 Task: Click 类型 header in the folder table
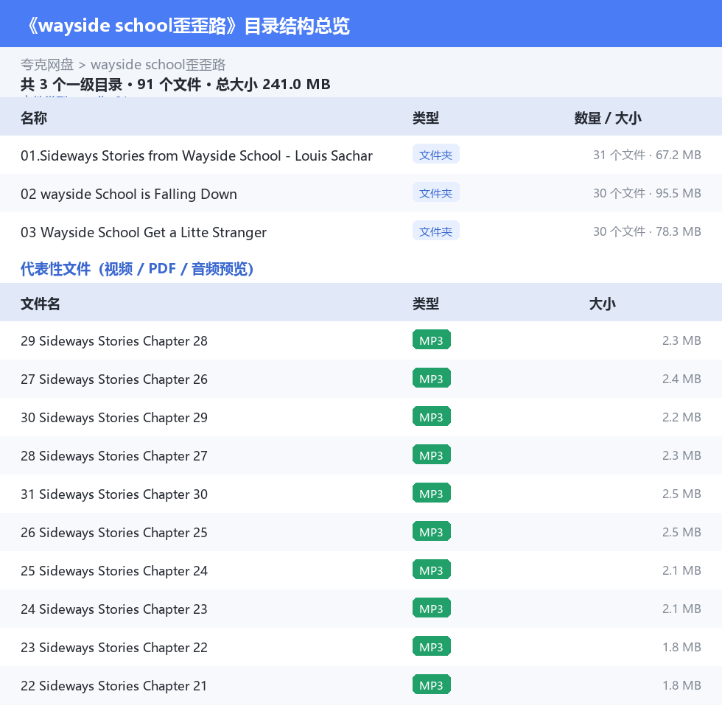tap(426, 118)
